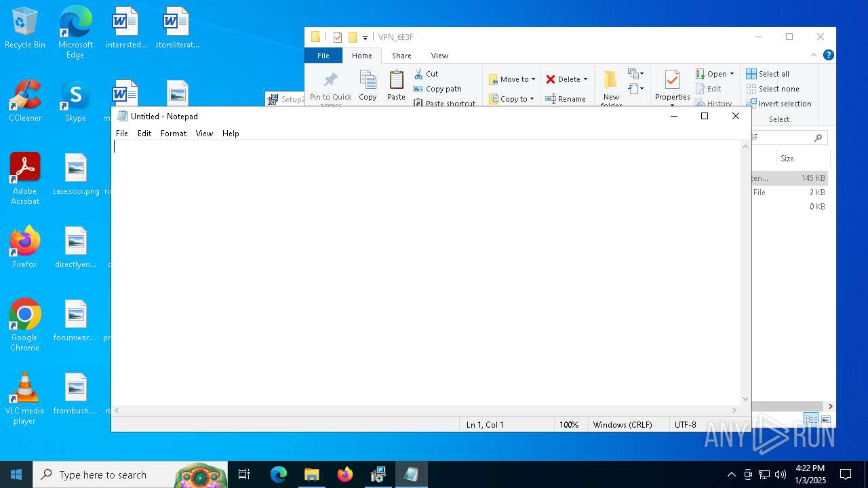Open CCleaner desktop shortcut
The width and height of the screenshot is (868, 488).
(25, 102)
